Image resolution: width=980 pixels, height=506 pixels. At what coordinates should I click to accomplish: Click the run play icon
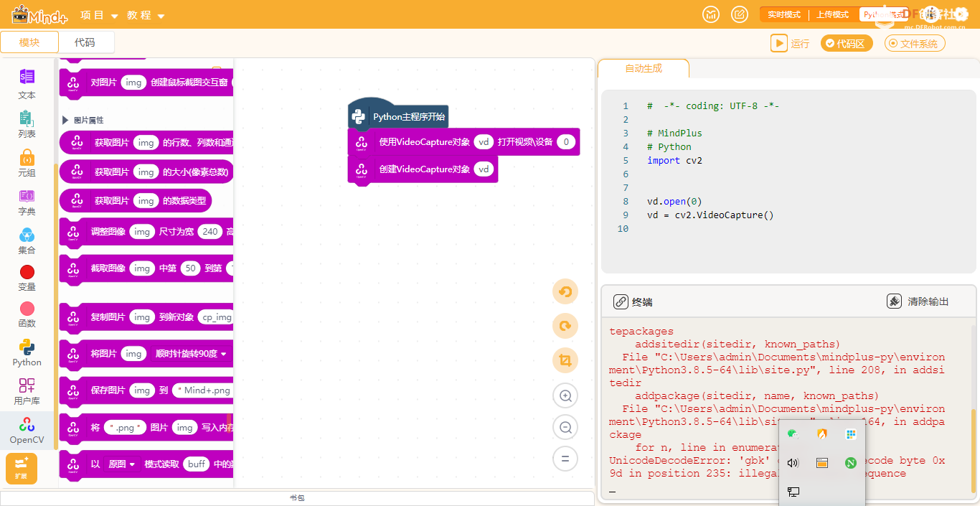[x=779, y=43]
